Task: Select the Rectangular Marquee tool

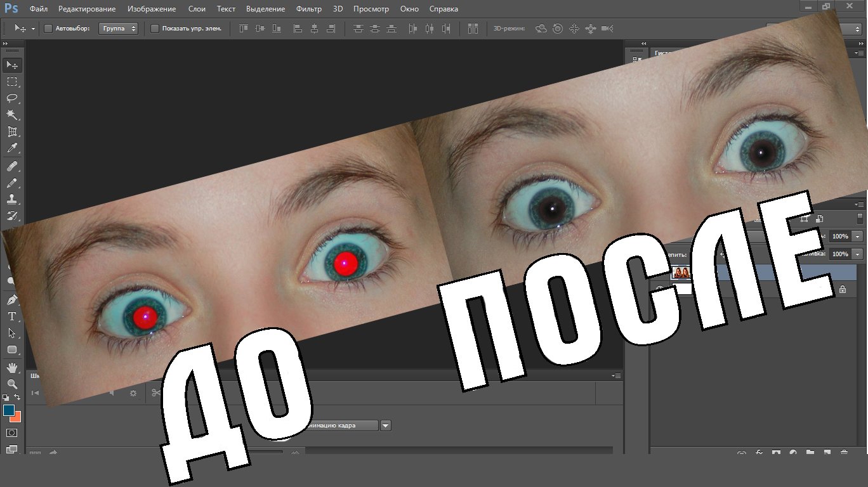Action: tap(12, 82)
